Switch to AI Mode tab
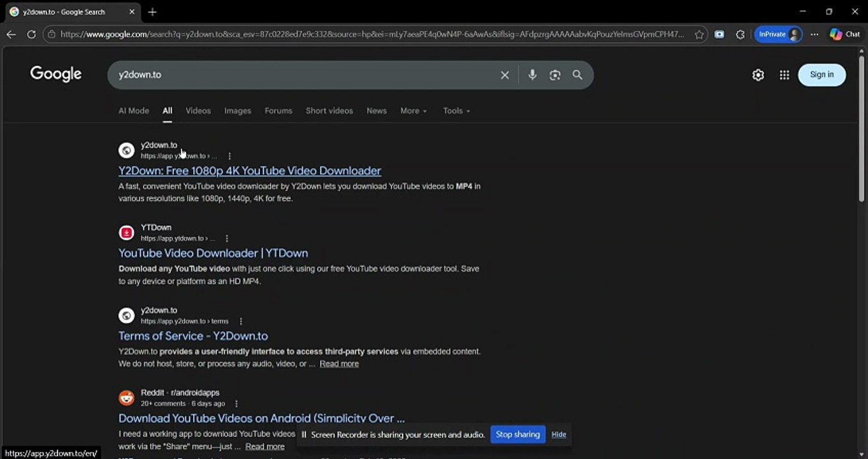Screen dimensions: 868x459 (x=134, y=111)
